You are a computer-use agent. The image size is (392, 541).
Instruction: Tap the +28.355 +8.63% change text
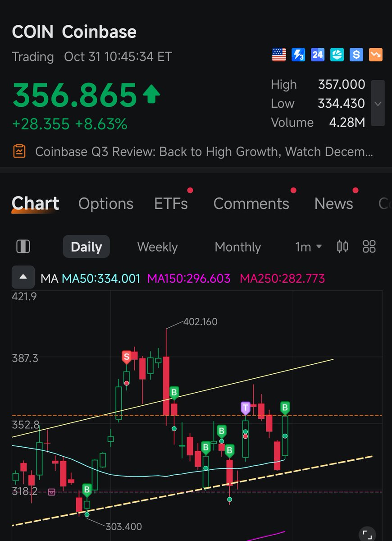click(x=70, y=124)
